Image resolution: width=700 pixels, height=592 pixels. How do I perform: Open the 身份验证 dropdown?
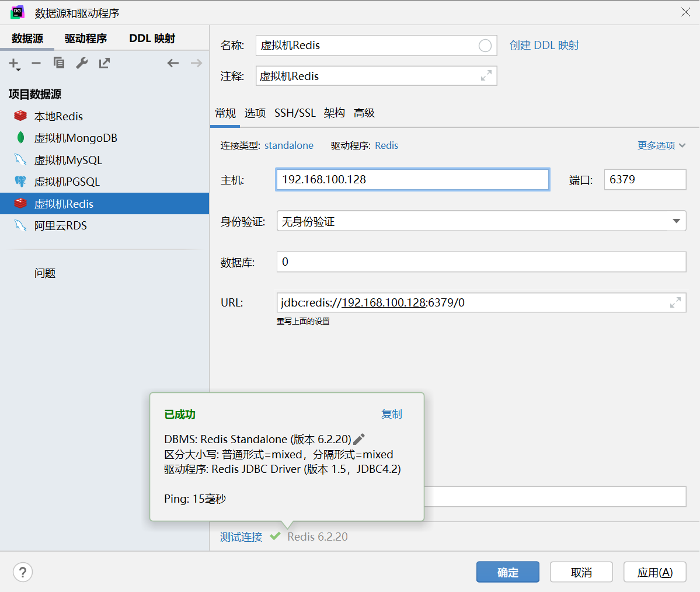point(481,221)
